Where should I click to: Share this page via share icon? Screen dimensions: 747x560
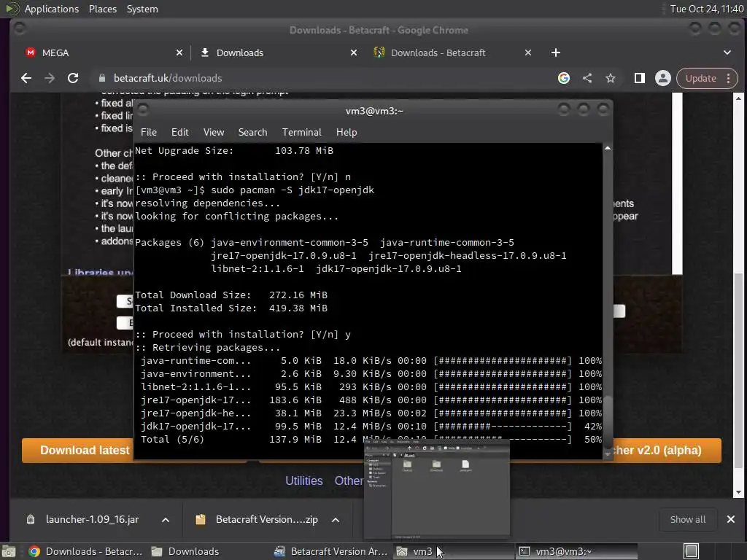(587, 78)
